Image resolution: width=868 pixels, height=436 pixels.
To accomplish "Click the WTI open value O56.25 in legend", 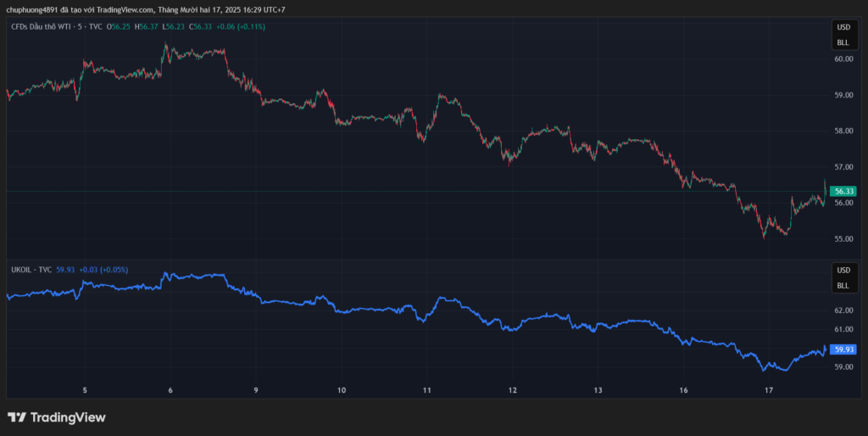I will tap(118, 27).
